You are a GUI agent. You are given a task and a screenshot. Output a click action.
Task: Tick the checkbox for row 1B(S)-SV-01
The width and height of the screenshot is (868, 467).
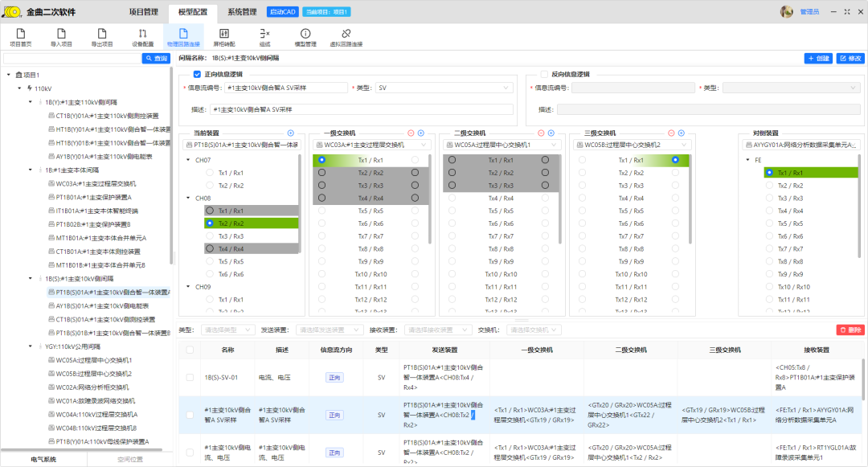(190, 377)
